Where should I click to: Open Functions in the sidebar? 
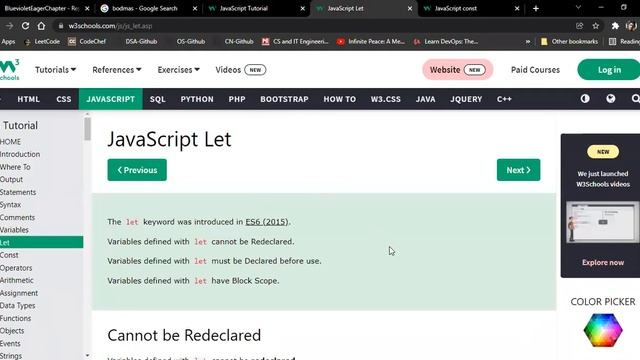(x=16, y=318)
